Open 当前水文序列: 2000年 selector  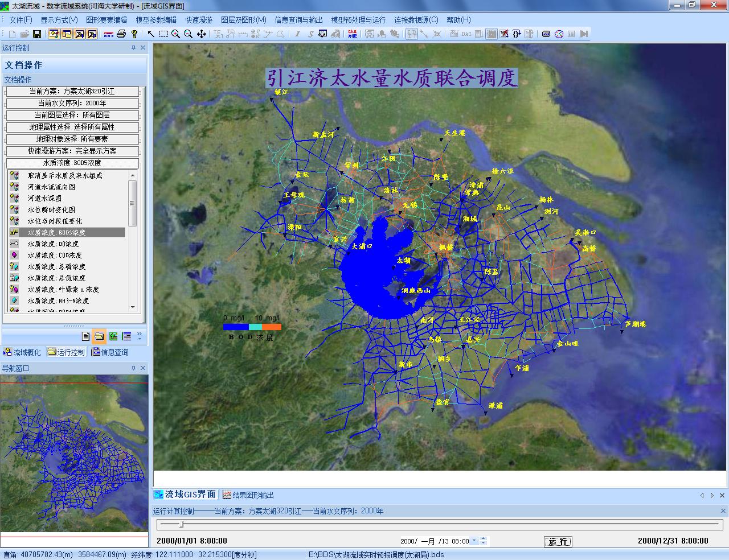[72, 104]
